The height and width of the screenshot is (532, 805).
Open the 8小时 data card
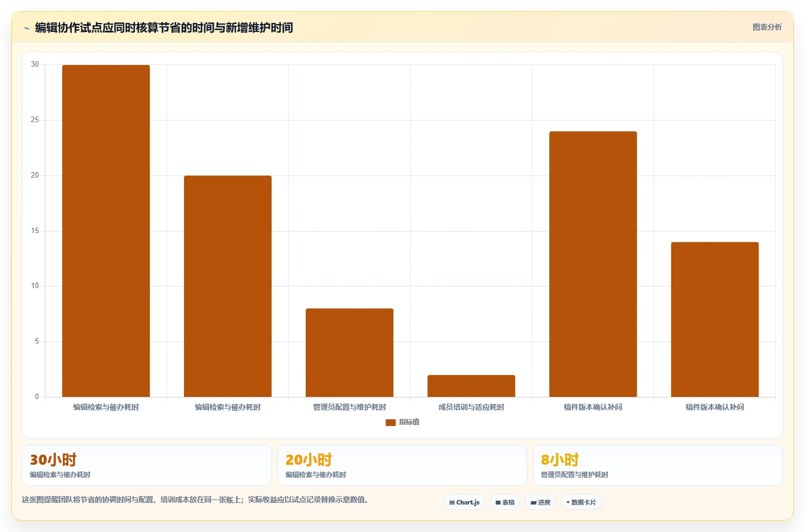coord(657,465)
